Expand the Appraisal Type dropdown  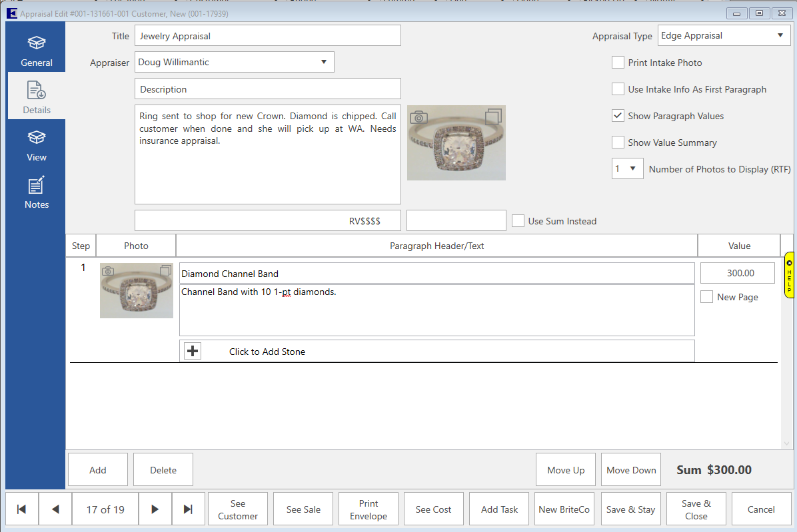pyautogui.click(x=780, y=35)
